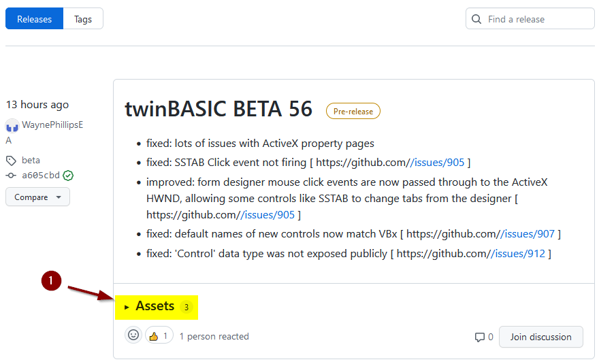The height and width of the screenshot is (364, 599).
Task: Click the comment bubble discussion count
Action: (484, 337)
